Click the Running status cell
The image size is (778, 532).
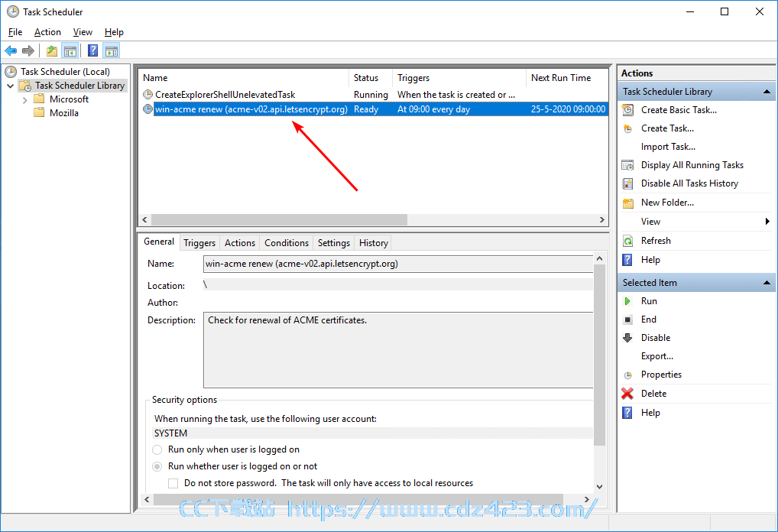pos(371,94)
